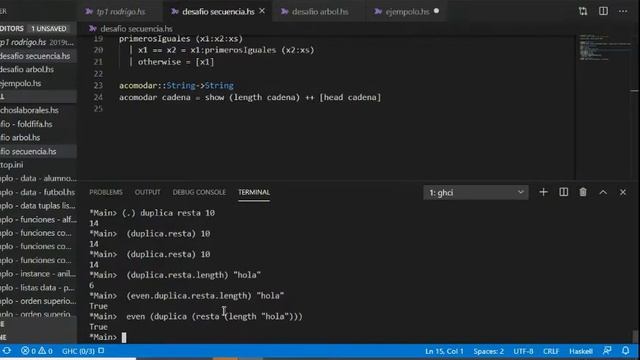Open the foldfifa.hs file in explorer
The image size is (640, 360).
38,124
